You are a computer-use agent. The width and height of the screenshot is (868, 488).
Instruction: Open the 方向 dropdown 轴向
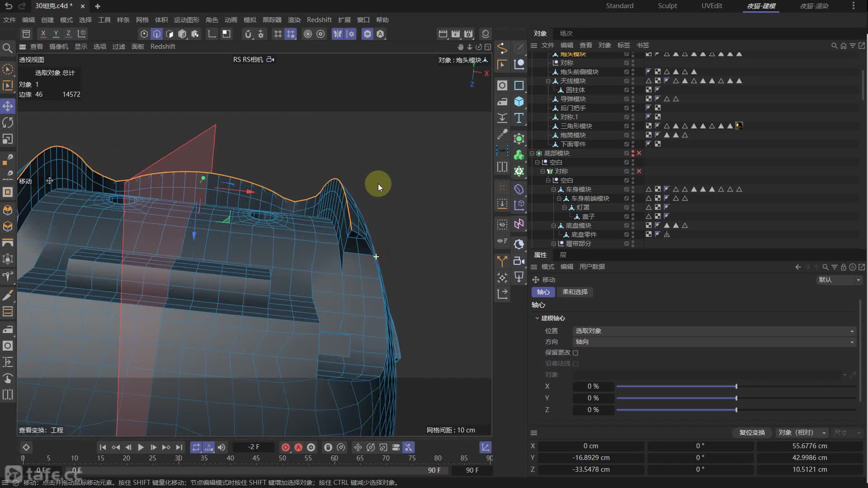point(714,342)
